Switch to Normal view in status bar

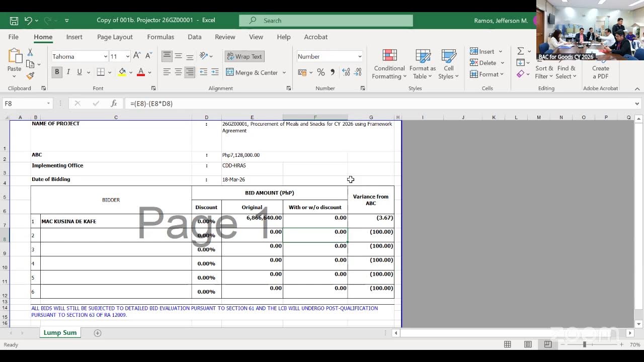[x=508, y=344]
